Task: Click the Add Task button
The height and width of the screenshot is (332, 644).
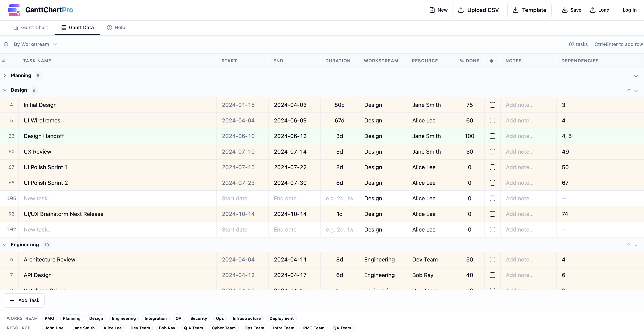Action: 24,300
